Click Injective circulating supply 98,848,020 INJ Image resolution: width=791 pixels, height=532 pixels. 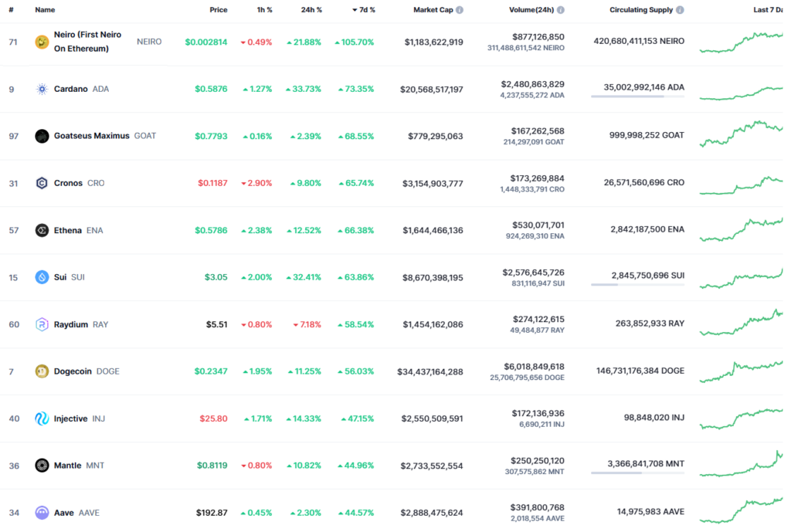coord(654,418)
